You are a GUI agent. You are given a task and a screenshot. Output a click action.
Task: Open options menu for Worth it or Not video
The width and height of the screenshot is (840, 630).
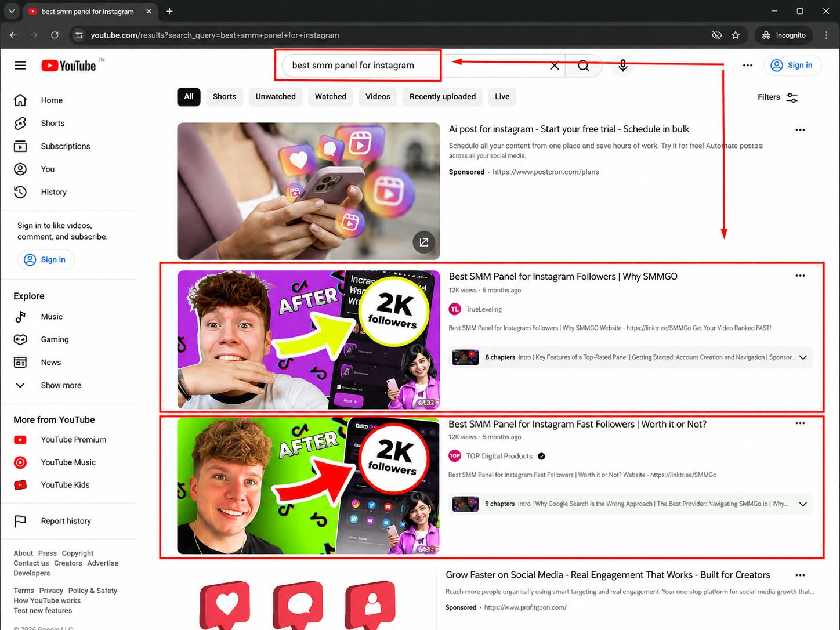point(800,423)
